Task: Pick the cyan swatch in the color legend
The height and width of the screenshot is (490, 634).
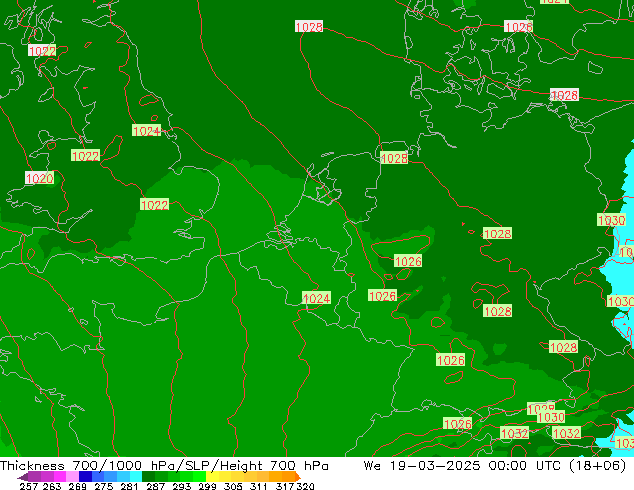Action: point(136,476)
